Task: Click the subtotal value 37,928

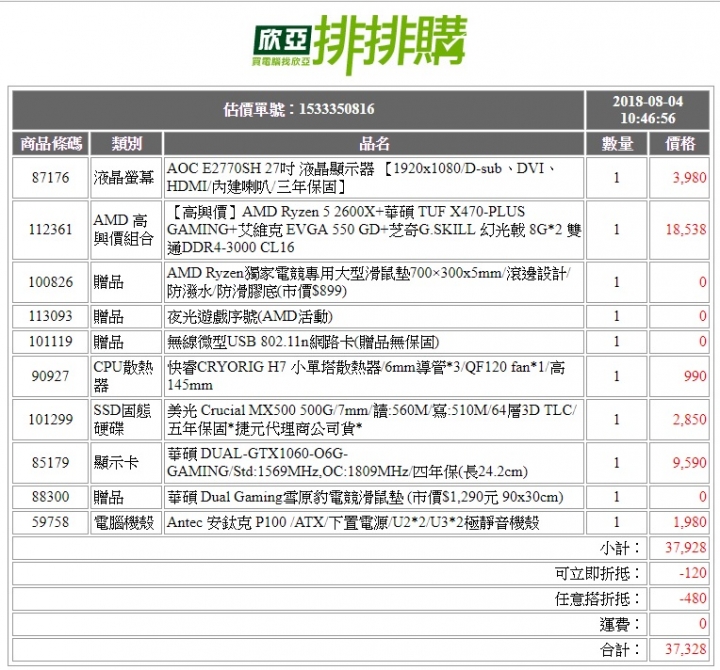Action: pos(686,548)
